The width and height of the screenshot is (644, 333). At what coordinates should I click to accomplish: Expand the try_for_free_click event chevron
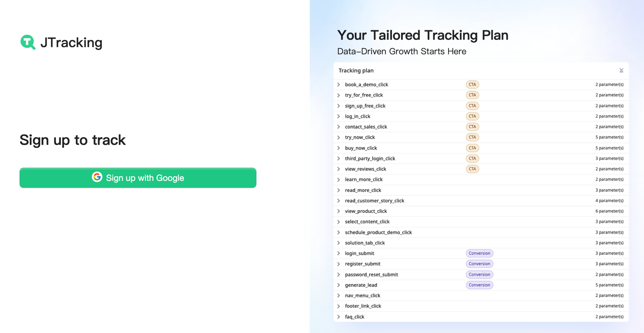coord(339,95)
